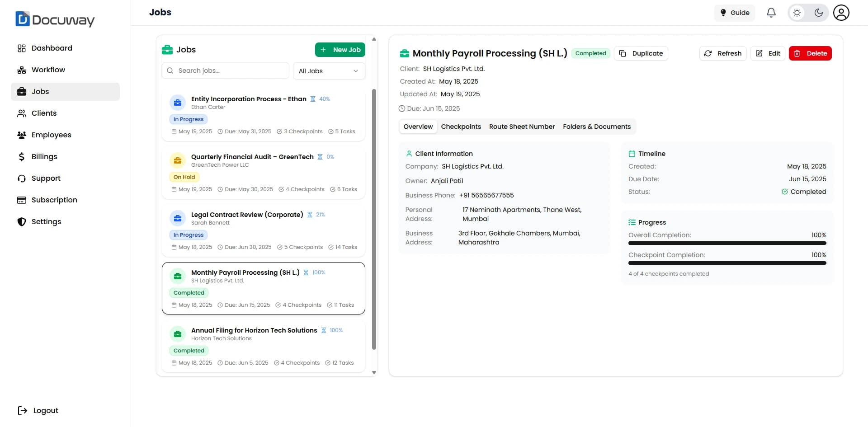Open the Clients section
Viewport: 868px width, 427px height.
(65, 113)
